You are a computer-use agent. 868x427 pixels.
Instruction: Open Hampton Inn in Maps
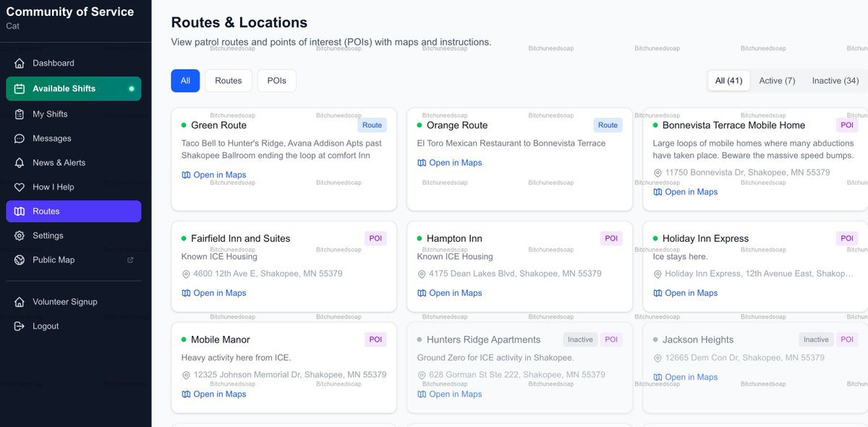point(450,293)
